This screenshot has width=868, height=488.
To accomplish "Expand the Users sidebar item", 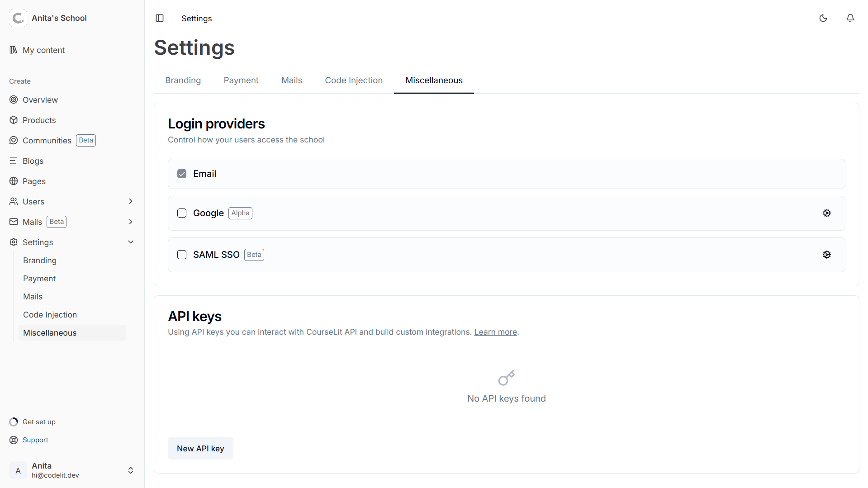I will [131, 201].
